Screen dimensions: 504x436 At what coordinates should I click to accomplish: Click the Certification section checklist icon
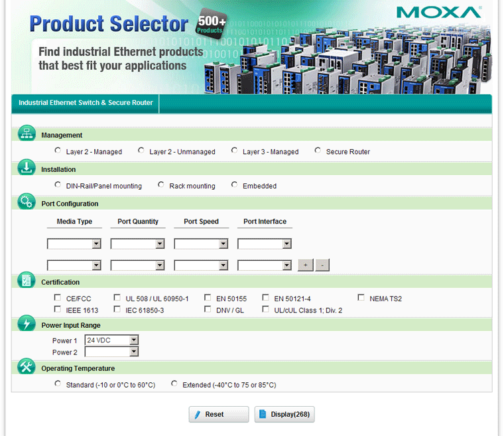26,281
